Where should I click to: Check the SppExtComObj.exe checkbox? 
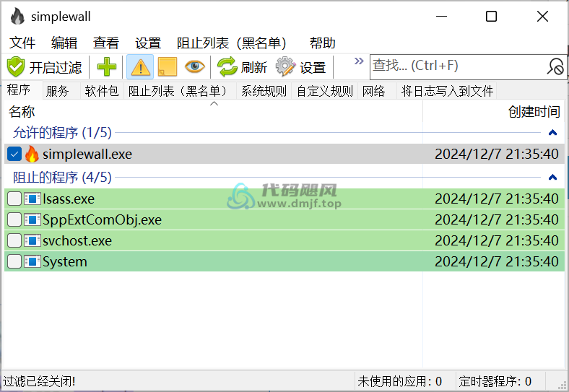[14, 220]
